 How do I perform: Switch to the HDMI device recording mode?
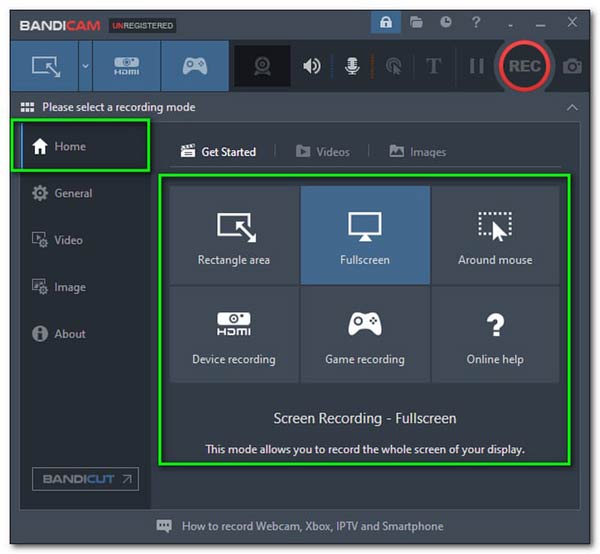pos(127,66)
